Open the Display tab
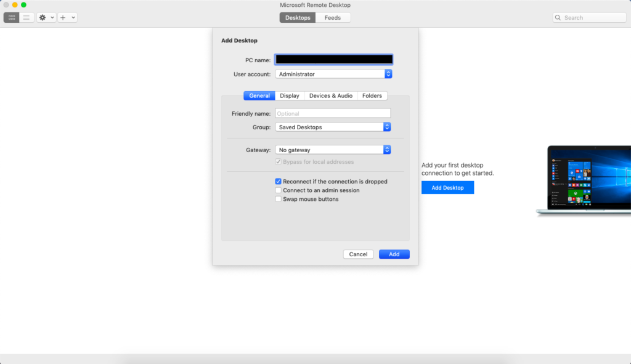Screen dimensions: 631x364 click(290, 95)
